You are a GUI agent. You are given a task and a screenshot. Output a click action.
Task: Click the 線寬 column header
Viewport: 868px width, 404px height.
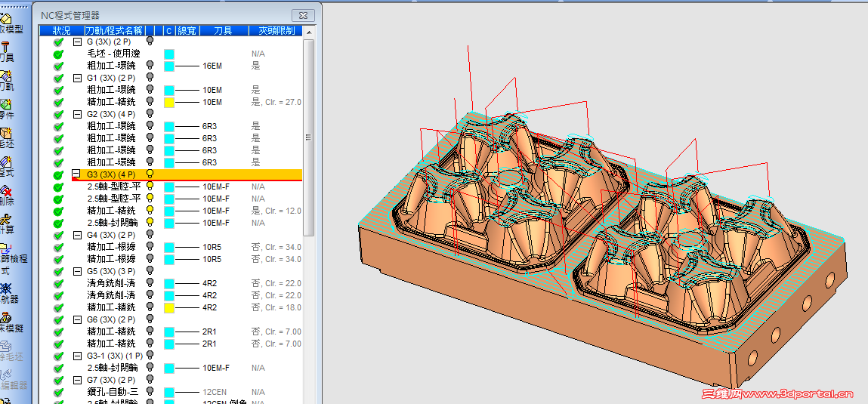187,30
